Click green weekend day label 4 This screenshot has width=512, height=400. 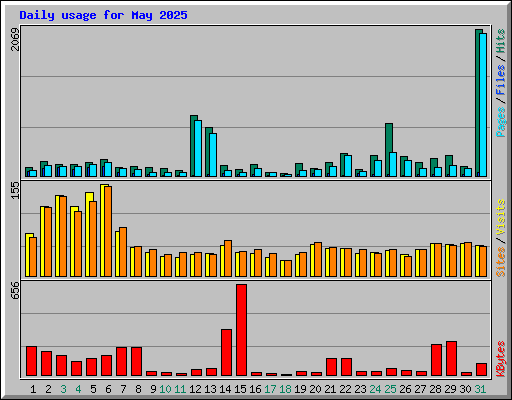pos(78,389)
